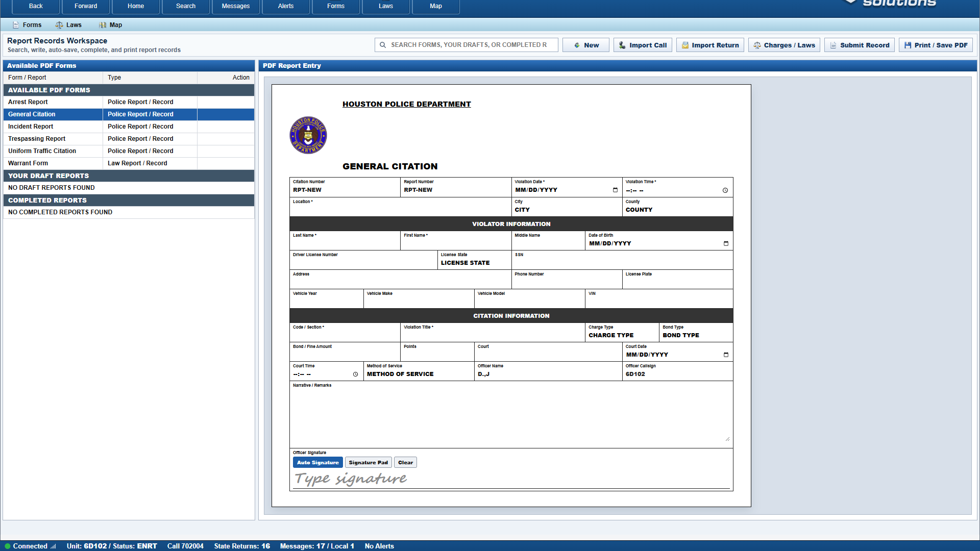
Task: Click Print / Save PDF
Action: pos(936,45)
